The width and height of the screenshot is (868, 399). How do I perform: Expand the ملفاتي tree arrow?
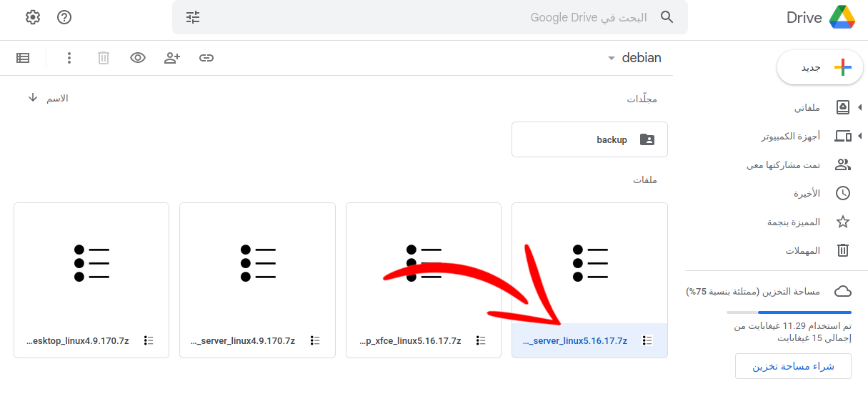pos(859,107)
